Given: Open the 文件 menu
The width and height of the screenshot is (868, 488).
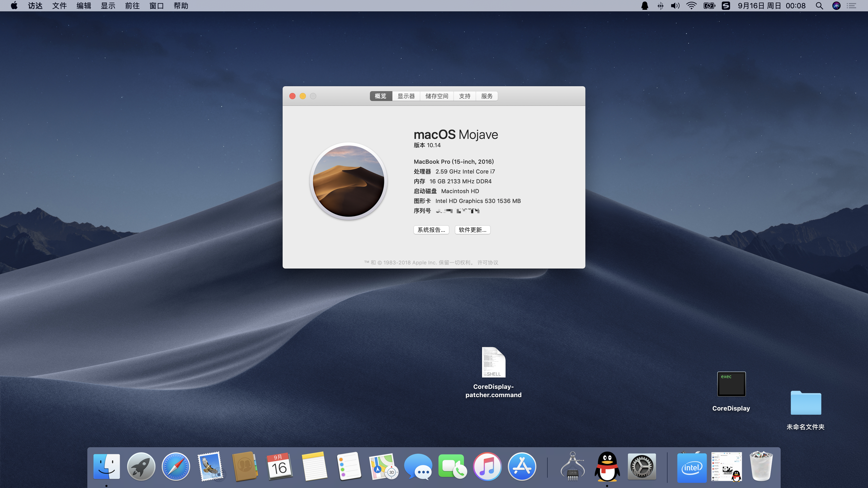Looking at the screenshot, I should (59, 6).
